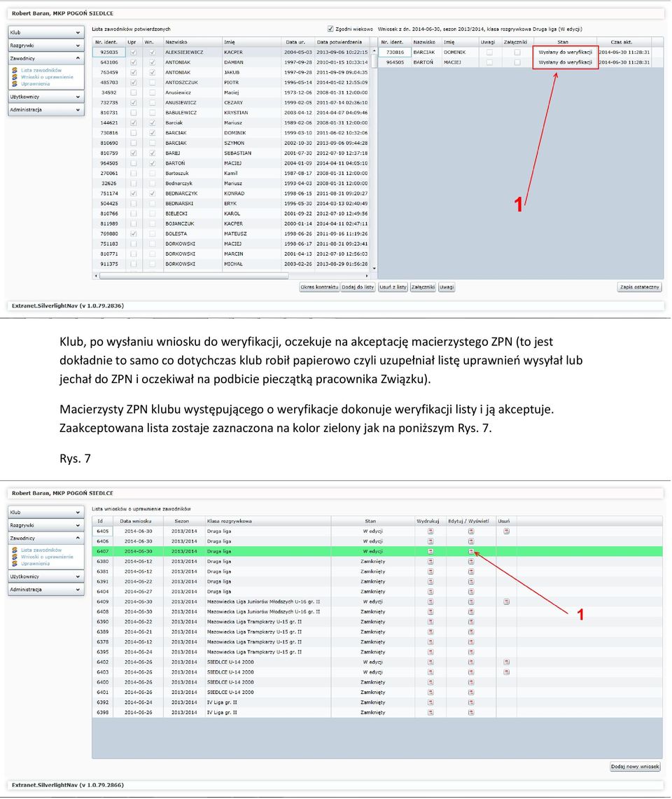Toggle the Wn. checkbox for Barciak Mariusz

coord(152,123)
